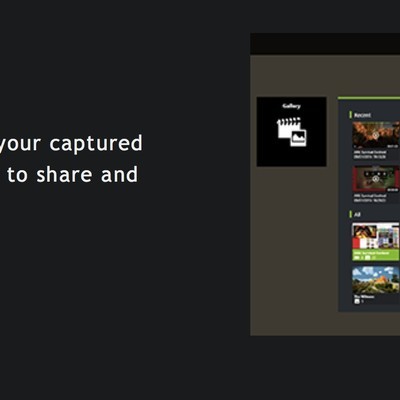Click the first recent video's title text
The image size is (400, 400).
(370, 154)
